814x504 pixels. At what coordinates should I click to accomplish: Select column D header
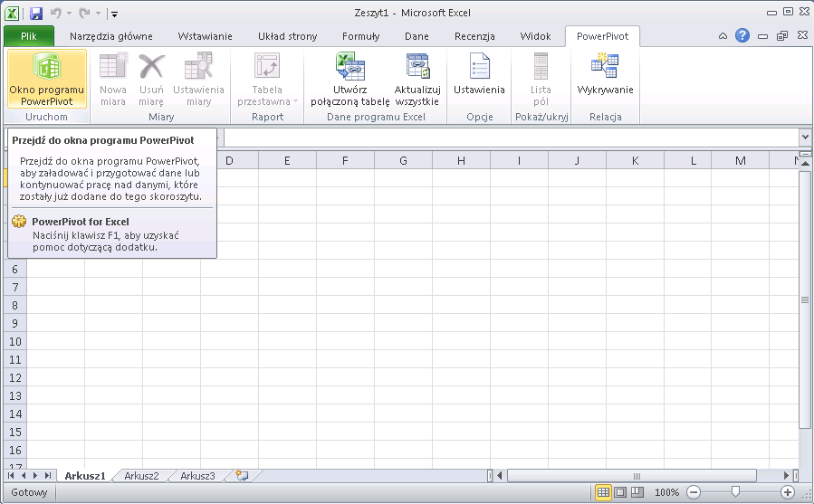click(x=229, y=160)
